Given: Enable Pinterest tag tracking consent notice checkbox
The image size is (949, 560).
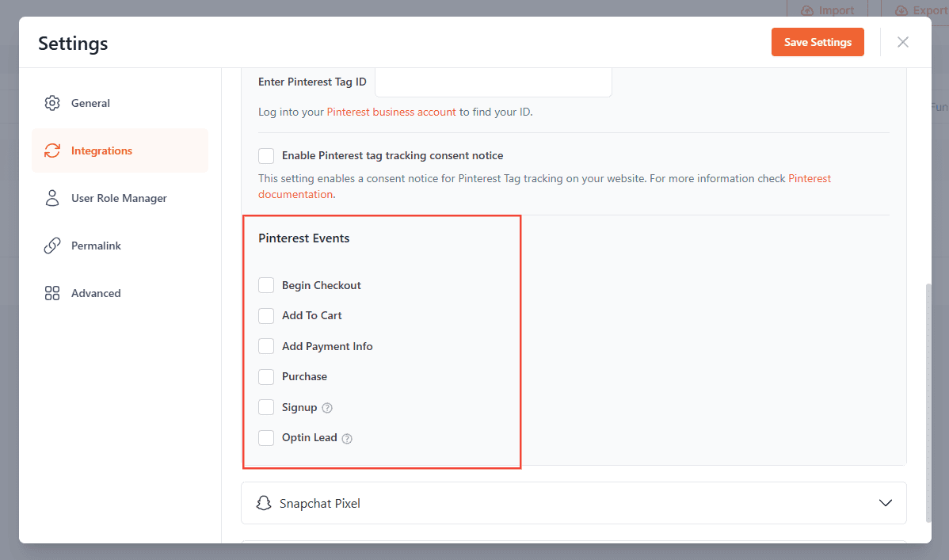Looking at the screenshot, I should tap(266, 156).
